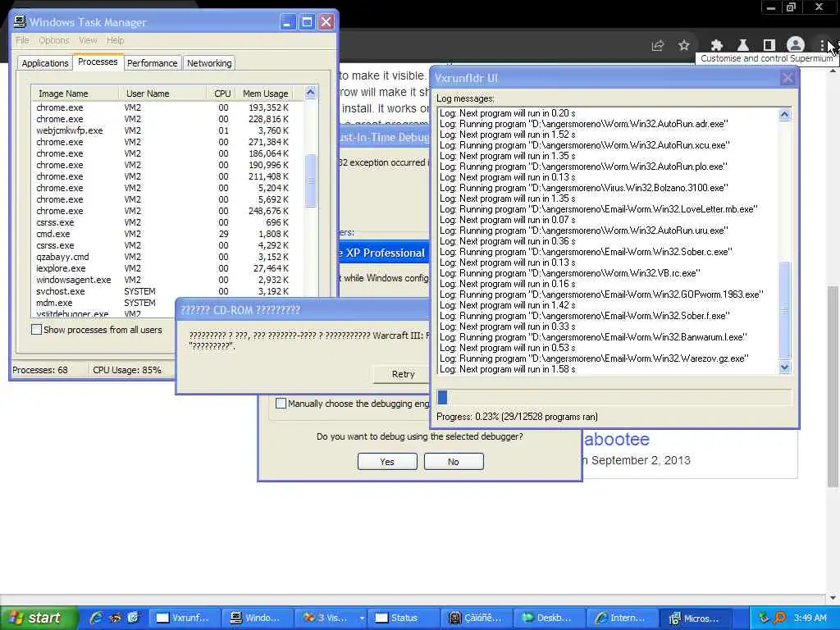Switch to Deskb... taskbar button
Viewport: 840px width, 630px height.
pos(550,618)
